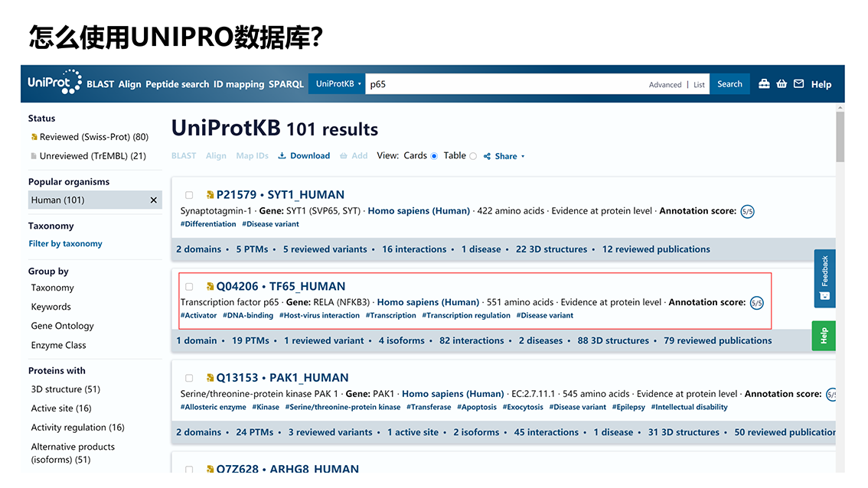Click the Search button
This screenshot has width=868, height=488.
click(729, 83)
